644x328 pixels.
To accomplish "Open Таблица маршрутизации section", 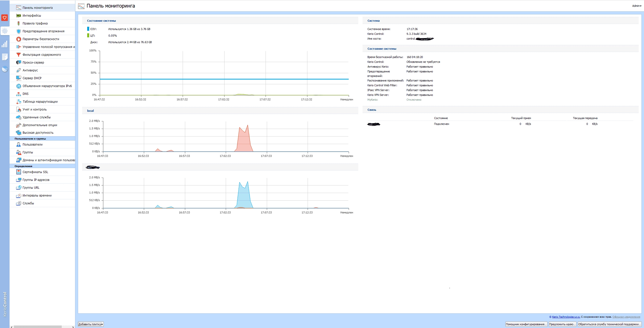I will 42,102.
